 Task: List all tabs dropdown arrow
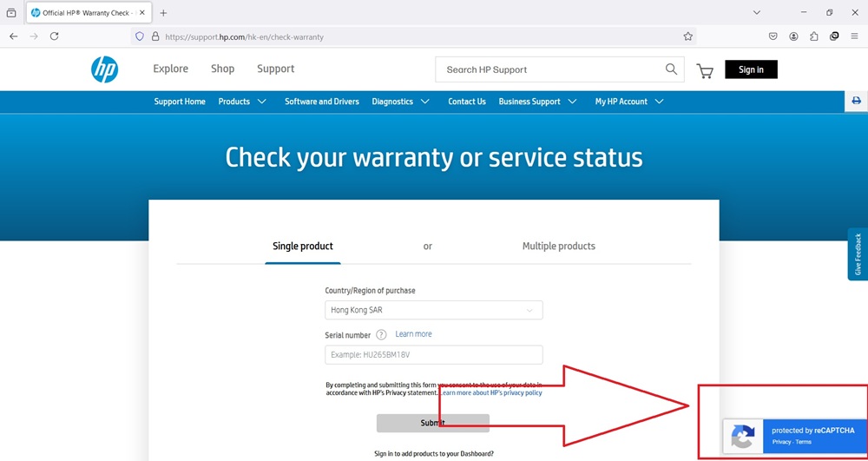[x=757, y=13]
